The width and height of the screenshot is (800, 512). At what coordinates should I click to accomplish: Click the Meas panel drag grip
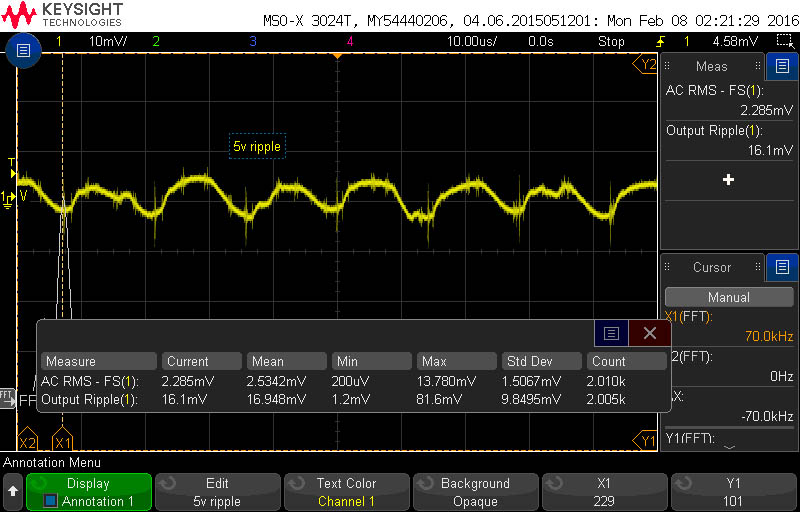(x=666, y=66)
